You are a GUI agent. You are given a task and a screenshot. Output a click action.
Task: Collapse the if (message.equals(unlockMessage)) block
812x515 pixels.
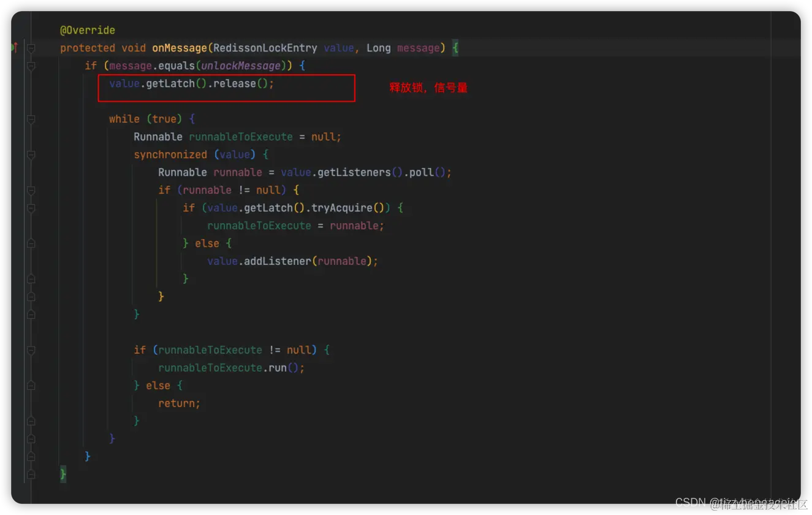[31, 66]
